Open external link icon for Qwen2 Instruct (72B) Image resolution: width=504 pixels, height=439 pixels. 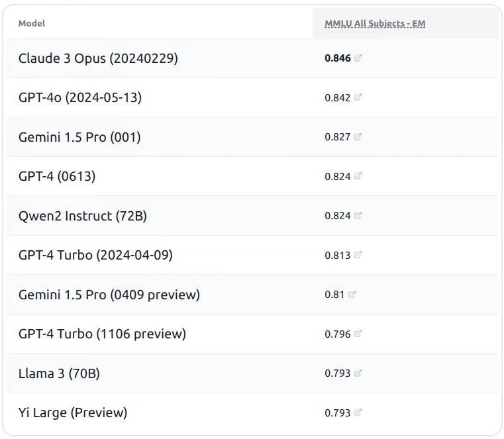click(x=358, y=216)
